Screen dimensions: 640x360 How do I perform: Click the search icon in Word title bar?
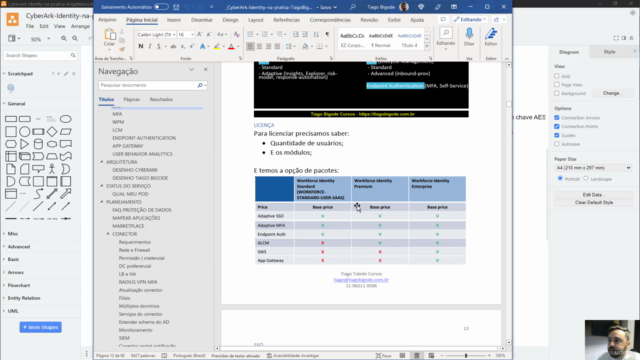(x=353, y=7)
